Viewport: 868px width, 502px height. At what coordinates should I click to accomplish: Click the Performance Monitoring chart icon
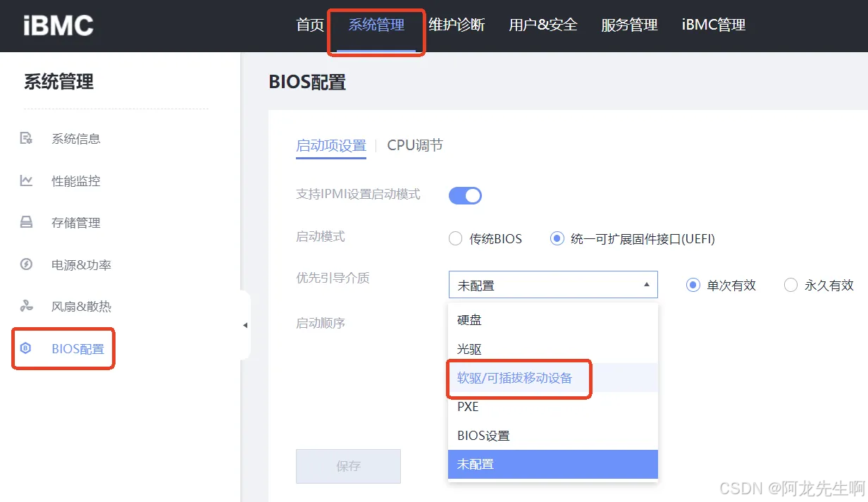26,180
